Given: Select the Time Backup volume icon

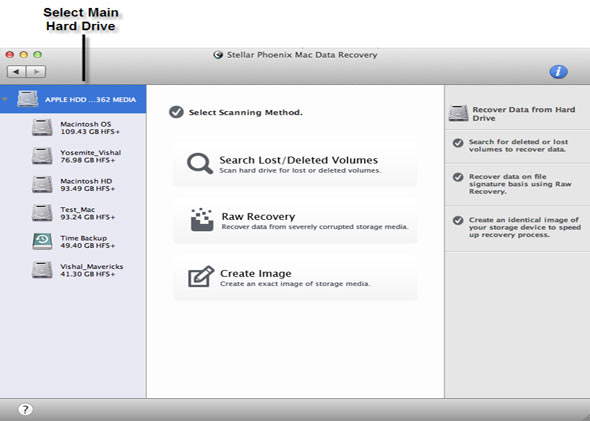Looking at the screenshot, I should 42,242.
